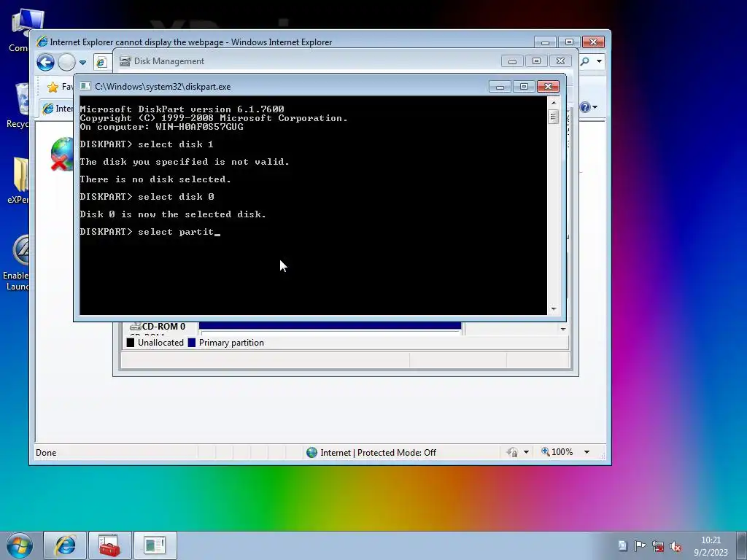Screen dimensions: 747x560
Task: Close the Disk Management window
Action: tap(560, 61)
